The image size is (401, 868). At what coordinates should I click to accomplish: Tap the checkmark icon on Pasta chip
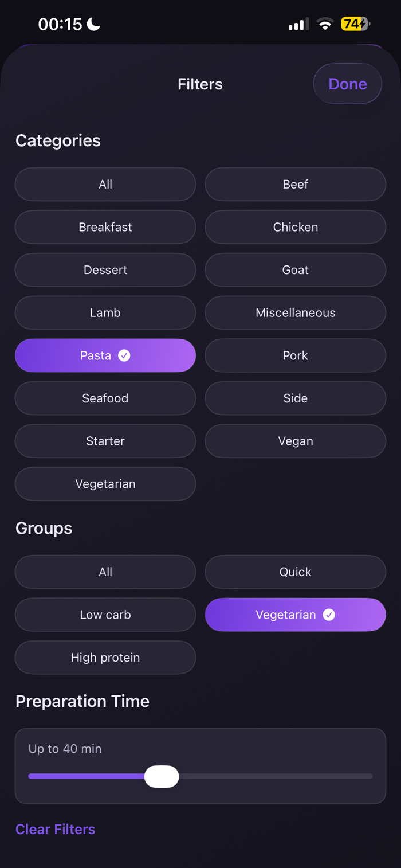coord(124,355)
